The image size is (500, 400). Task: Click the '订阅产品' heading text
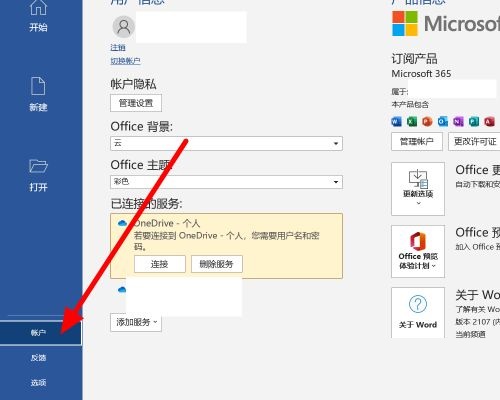coord(414,59)
